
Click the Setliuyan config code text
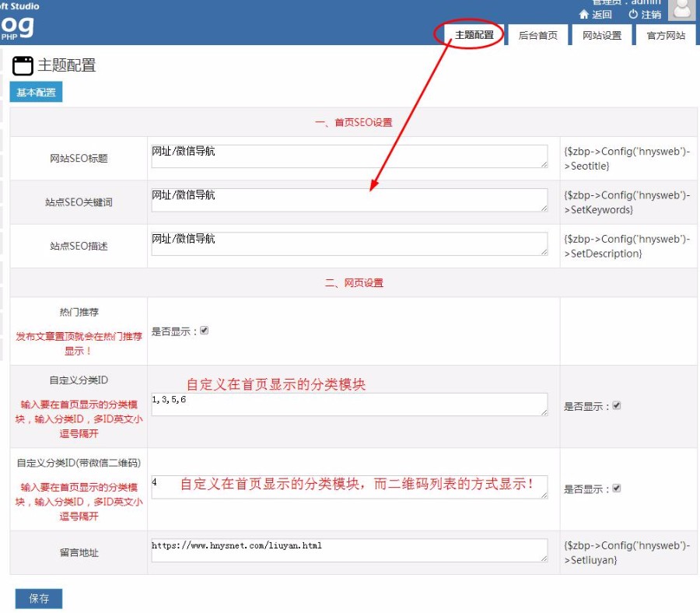coord(627,552)
